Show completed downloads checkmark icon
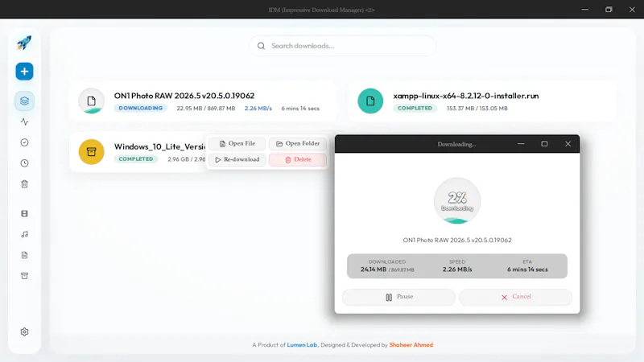This screenshot has height=362, width=644. [24, 142]
